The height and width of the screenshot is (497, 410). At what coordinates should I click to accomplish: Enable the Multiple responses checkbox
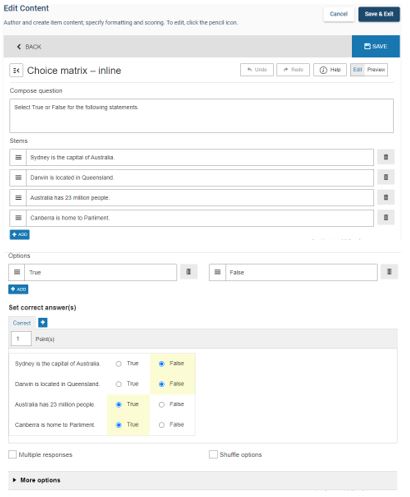12,454
